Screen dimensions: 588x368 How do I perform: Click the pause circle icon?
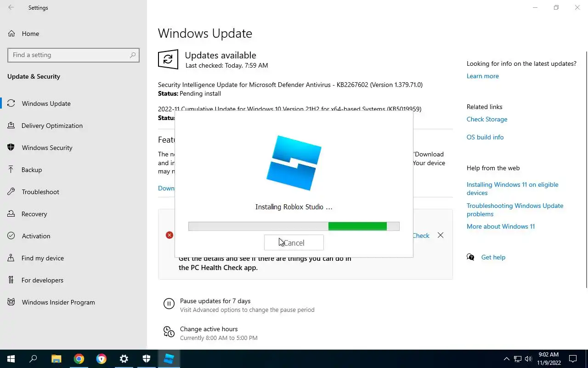(x=169, y=304)
